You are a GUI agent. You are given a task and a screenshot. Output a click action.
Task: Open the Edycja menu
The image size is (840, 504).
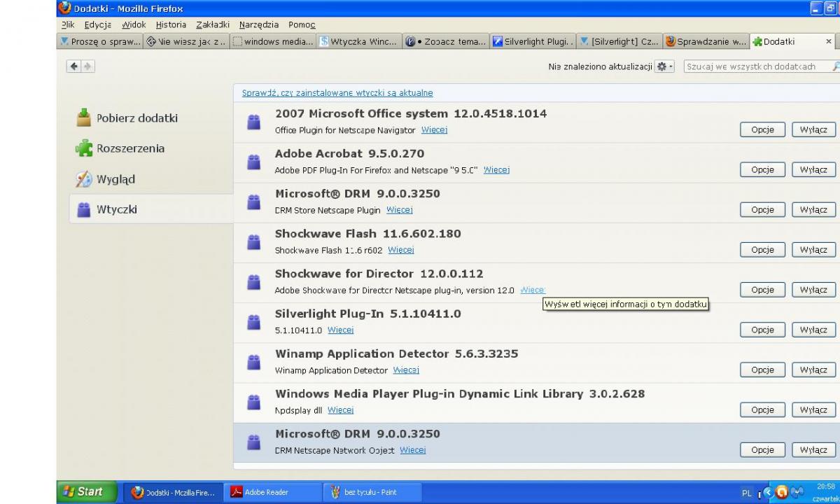(x=97, y=24)
